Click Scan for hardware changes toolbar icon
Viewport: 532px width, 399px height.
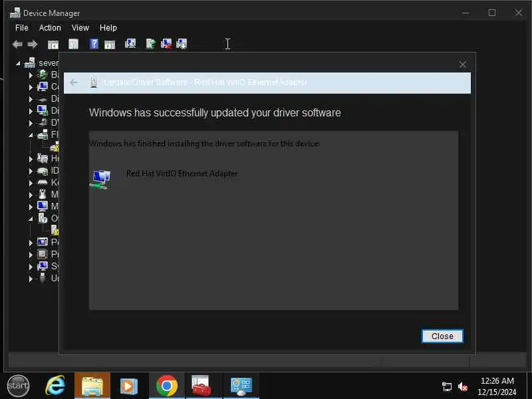click(x=130, y=43)
